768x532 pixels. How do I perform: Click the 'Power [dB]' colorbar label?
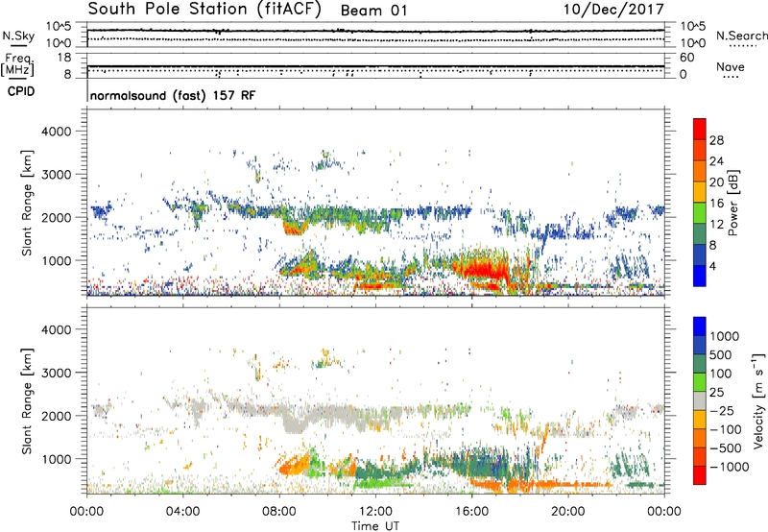tap(732, 203)
